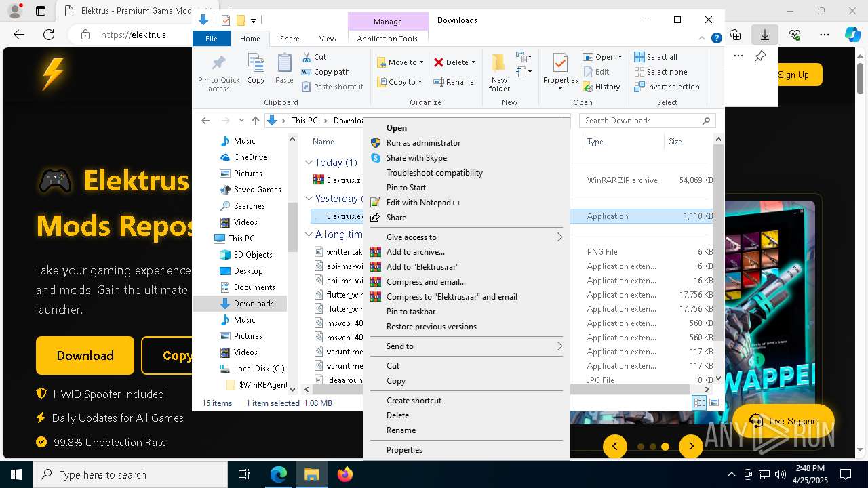Screen dimensions: 868x488
Task: Click the Download button on Elektrus page
Action: pyautogui.click(x=85, y=356)
